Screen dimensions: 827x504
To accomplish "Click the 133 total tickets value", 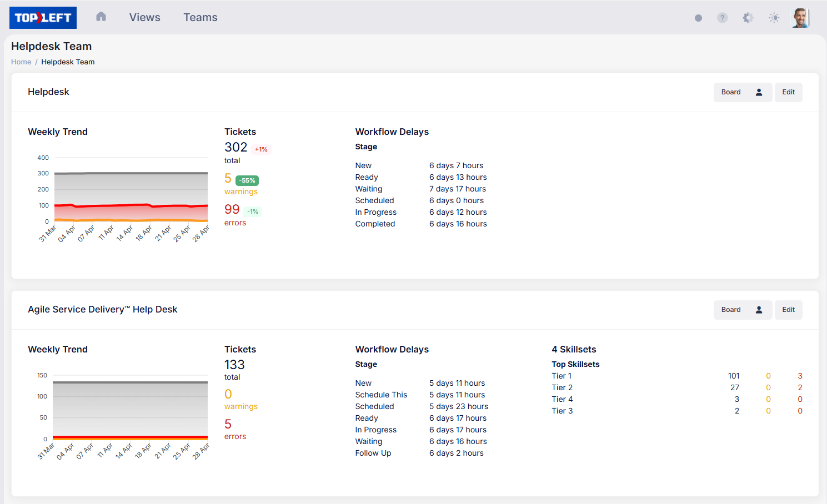I will [x=234, y=365].
